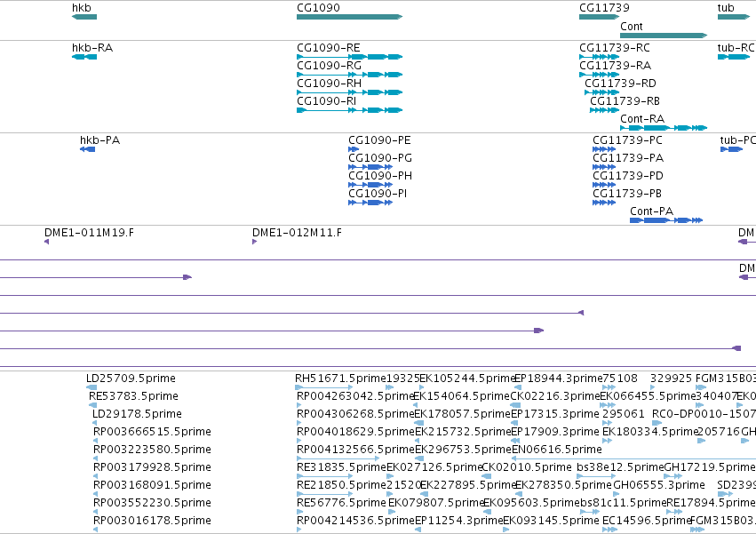Select the Cont-RA transcript glyph
756x534 pixels.
pyautogui.click(x=664, y=128)
